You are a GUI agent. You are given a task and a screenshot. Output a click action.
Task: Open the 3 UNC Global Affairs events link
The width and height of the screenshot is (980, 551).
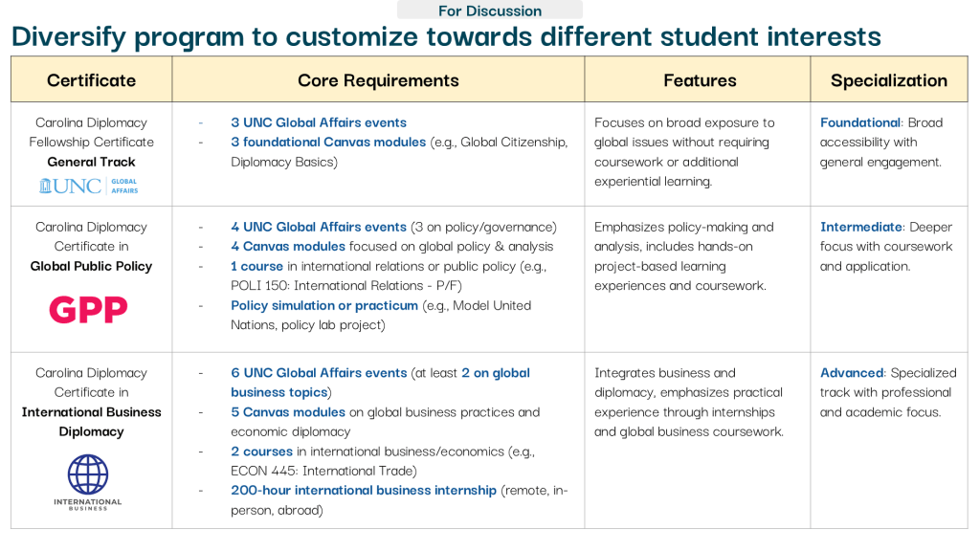coord(318,122)
